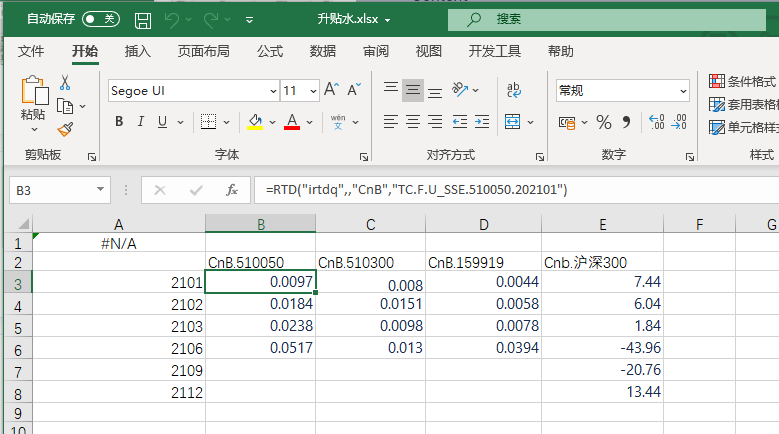Open the 数字 dialog launcher
This screenshot has width=779, height=434.
690,156
